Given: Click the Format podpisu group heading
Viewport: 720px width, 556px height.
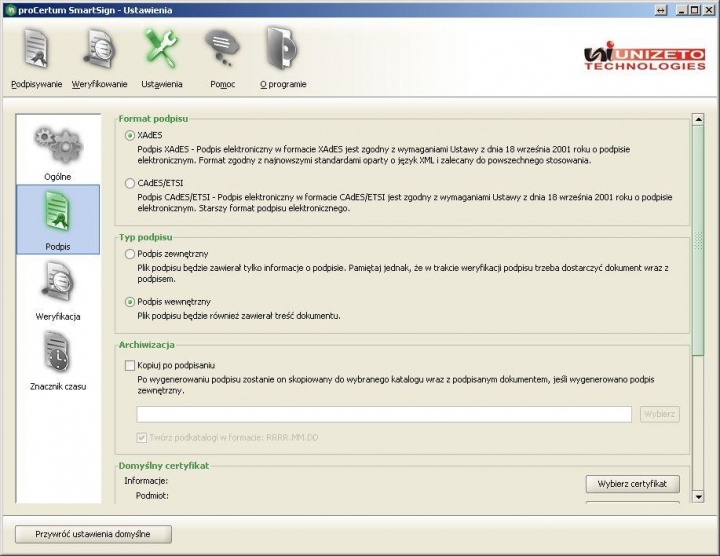Looking at the screenshot, I should pyautogui.click(x=153, y=118).
